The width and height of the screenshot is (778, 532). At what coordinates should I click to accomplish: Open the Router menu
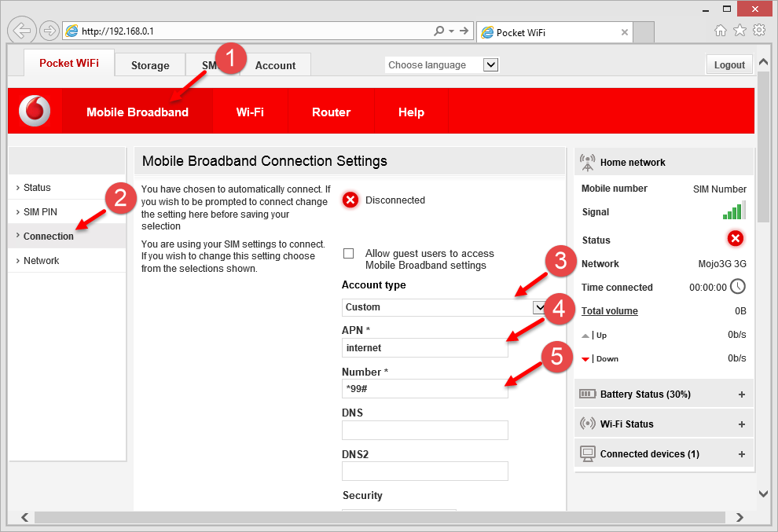(x=331, y=112)
